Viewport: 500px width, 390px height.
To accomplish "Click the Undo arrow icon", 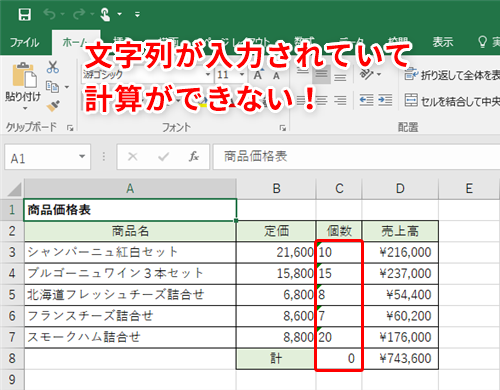I will click(50, 14).
